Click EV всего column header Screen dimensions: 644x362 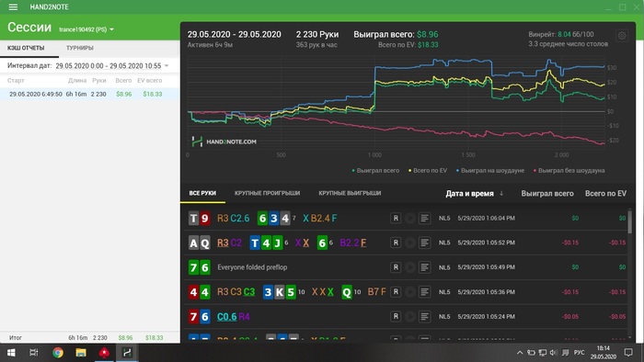click(149, 80)
